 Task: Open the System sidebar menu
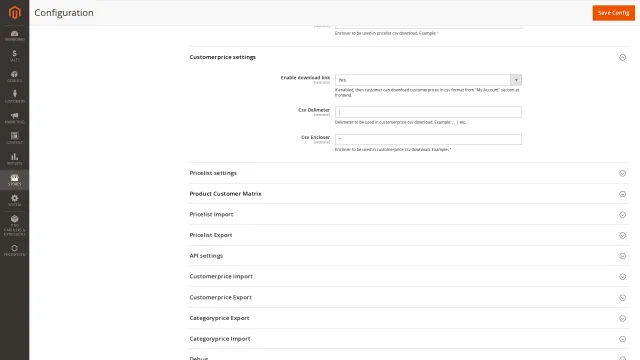(15, 200)
